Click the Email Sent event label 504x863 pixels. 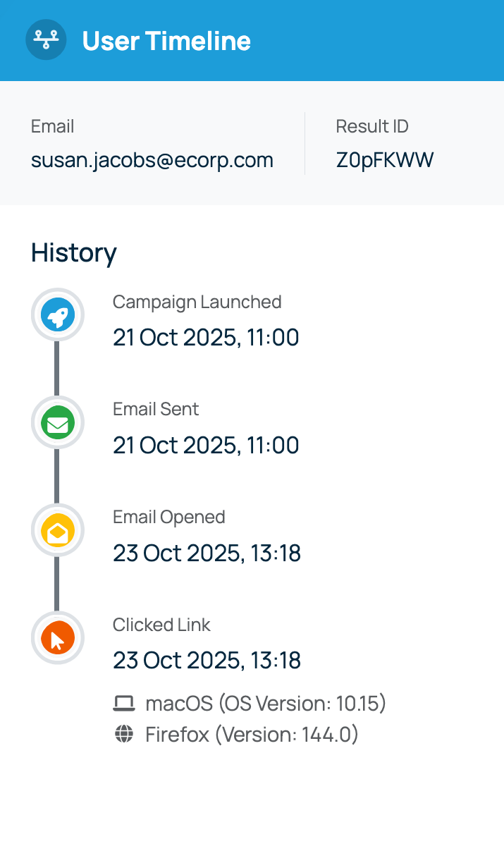[156, 409]
